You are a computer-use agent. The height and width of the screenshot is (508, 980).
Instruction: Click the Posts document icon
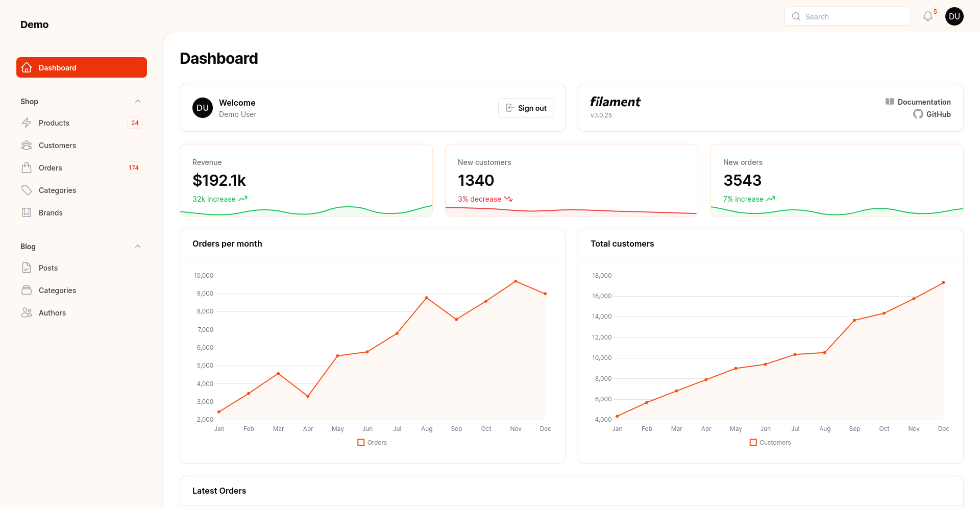(x=27, y=268)
